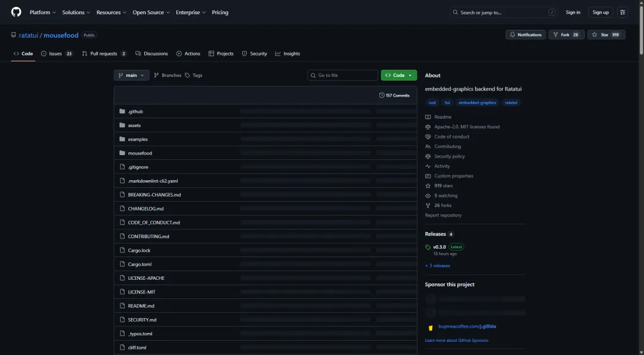Click the repository icon left of ratatui
The image size is (644, 355).
tap(14, 35)
